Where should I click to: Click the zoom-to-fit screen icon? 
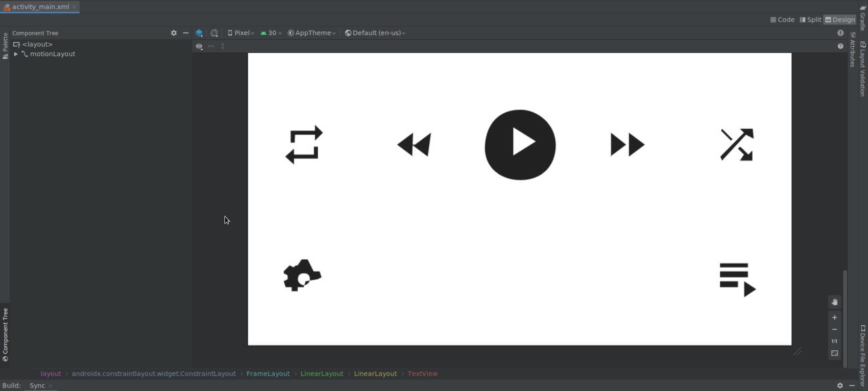(x=835, y=353)
